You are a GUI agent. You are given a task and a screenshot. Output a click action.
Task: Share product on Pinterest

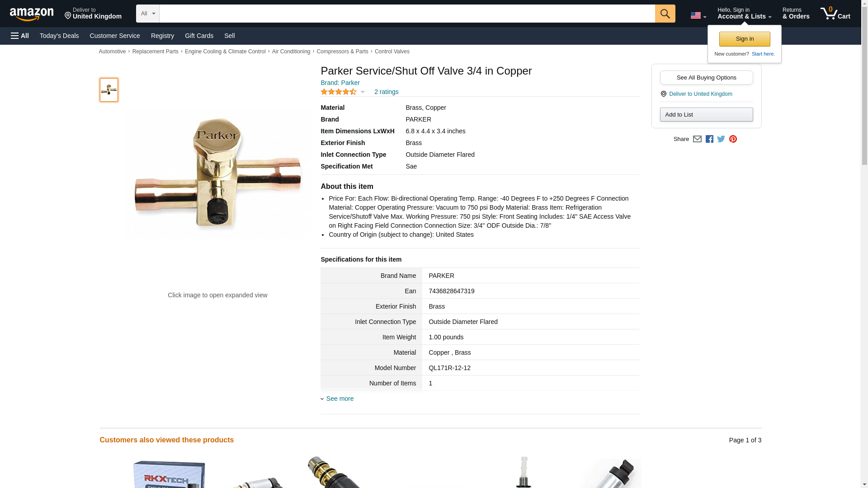[x=733, y=139]
